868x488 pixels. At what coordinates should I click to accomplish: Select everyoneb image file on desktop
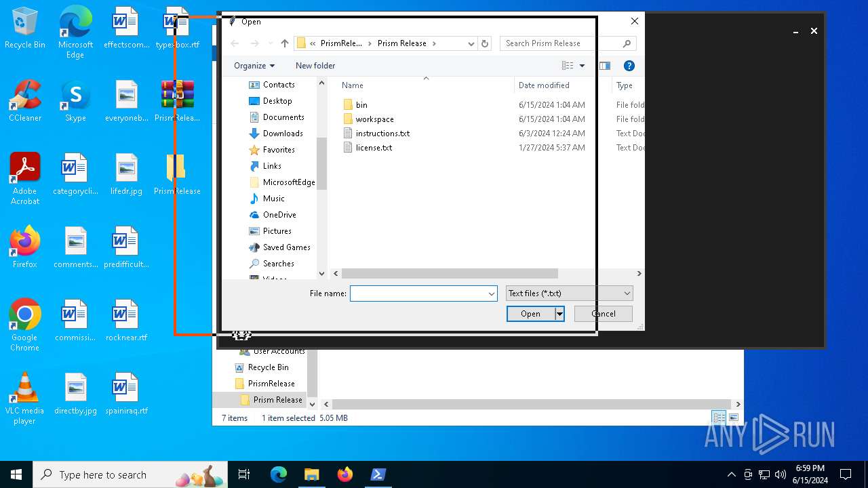[x=126, y=101]
